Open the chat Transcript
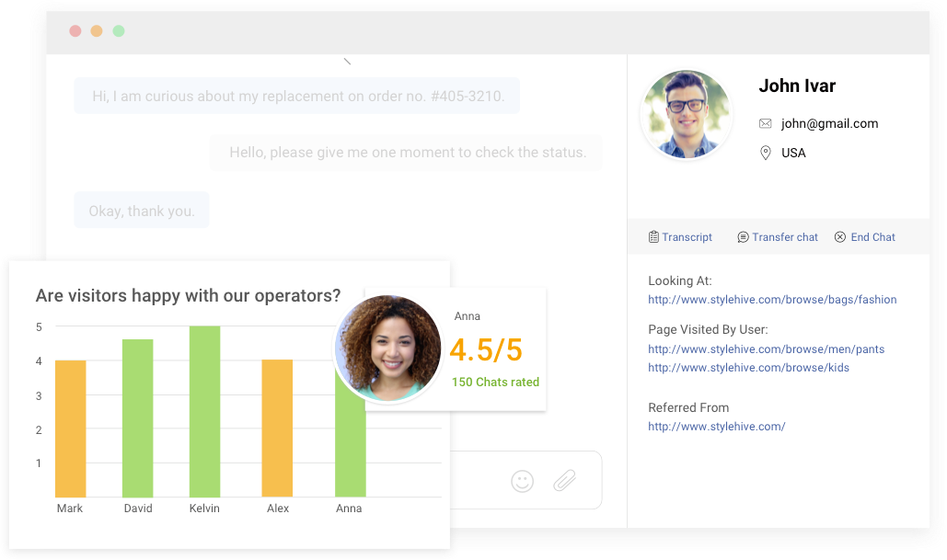The image size is (947, 560). pyautogui.click(x=686, y=236)
